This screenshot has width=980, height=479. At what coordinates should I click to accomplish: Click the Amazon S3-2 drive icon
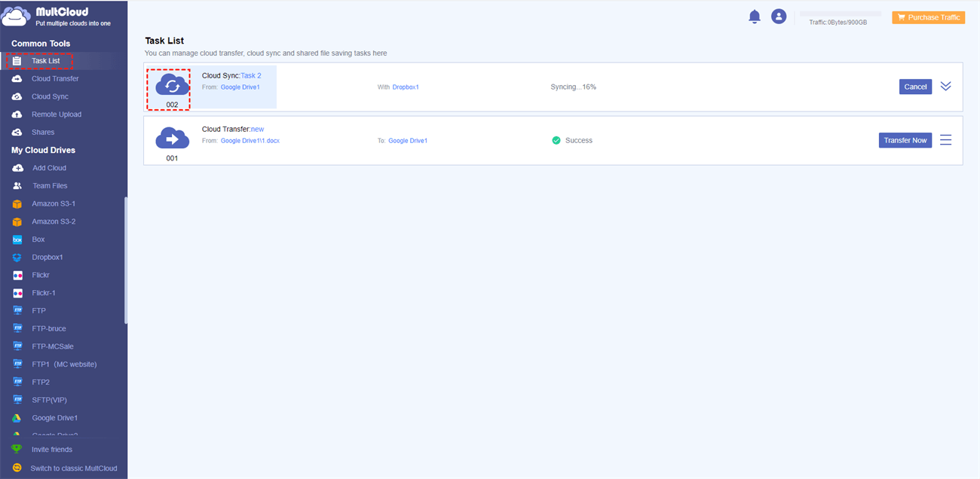[x=17, y=222]
